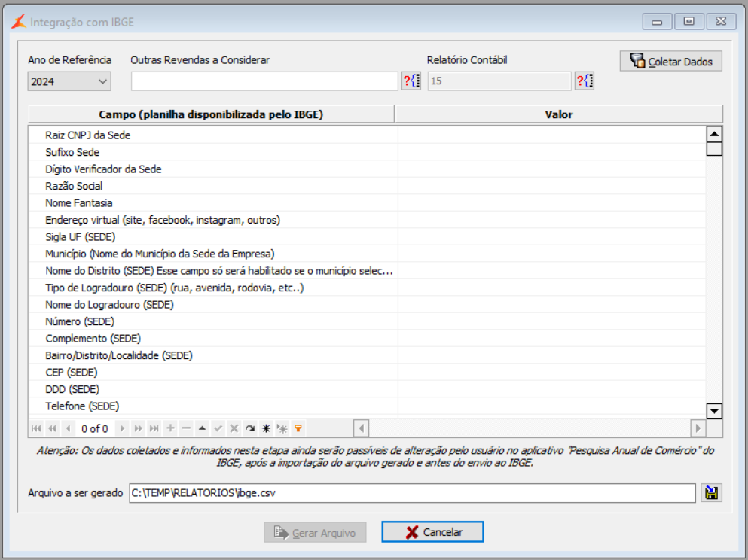Focus the Outras Revendas a Considerar field
This screenshot has height=560, width=748.
264,81
